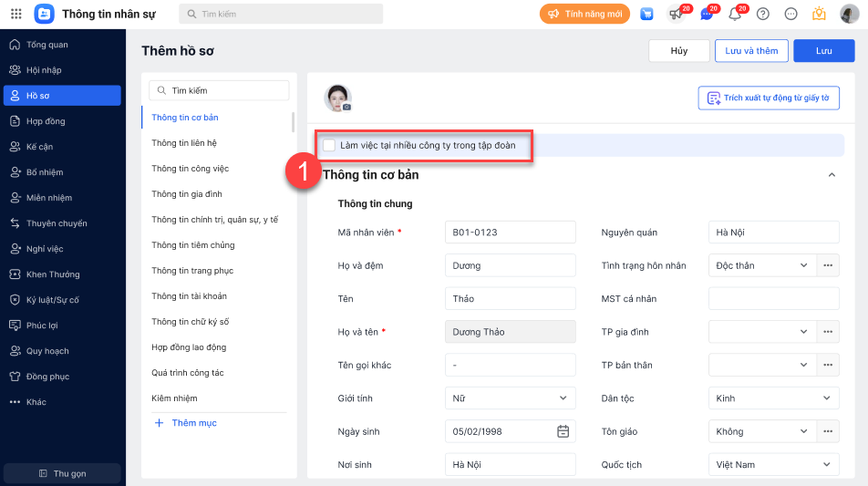
Task: Collapse the sidebar with Thu gọn
Action: point(62,473)
